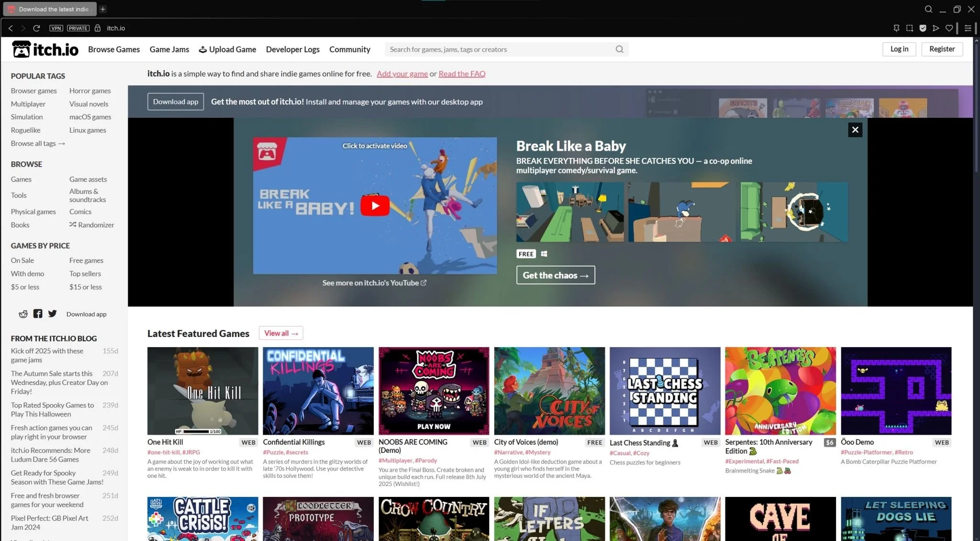Open the Game Jams menu item
The width and height of the screenshot is (980, 541).
pyautogui.click(x=169, y=49)
